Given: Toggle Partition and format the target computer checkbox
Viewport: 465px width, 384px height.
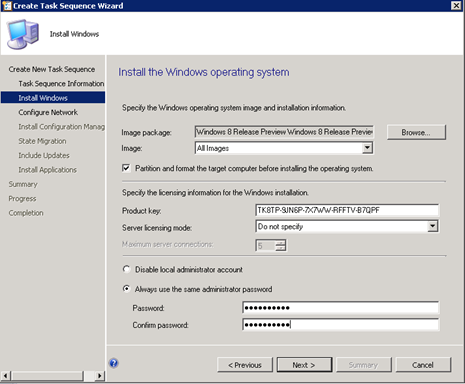Looking at the screenshot, I should click(126, 168).
